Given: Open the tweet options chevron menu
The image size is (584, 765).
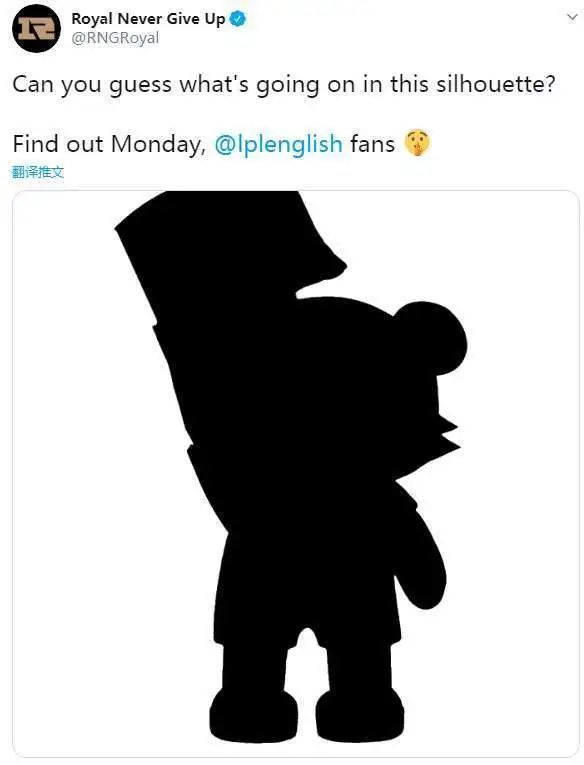Looking at the screenshot, I should [x=572, y=17].
